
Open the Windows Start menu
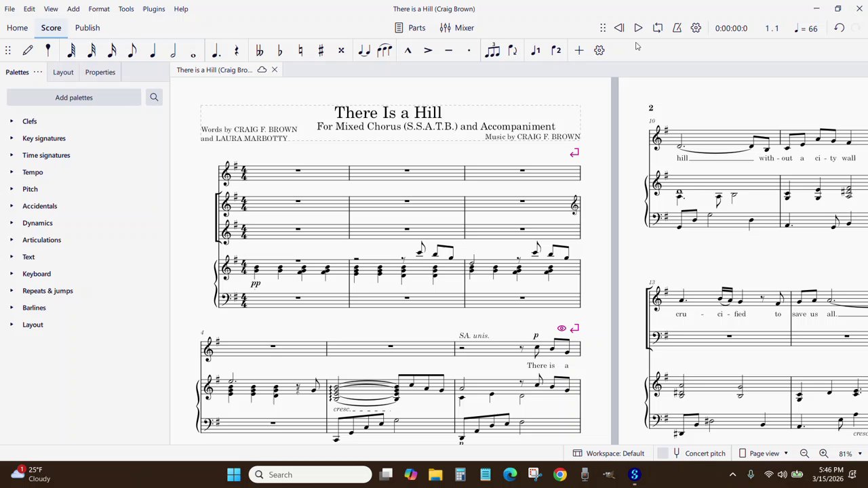(234, 474)
